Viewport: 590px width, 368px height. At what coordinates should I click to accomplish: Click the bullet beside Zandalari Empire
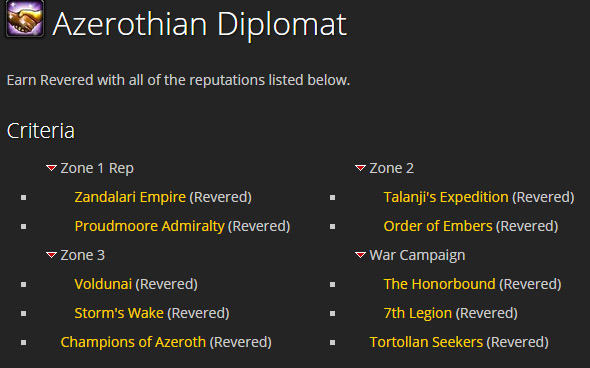point(24,198)
